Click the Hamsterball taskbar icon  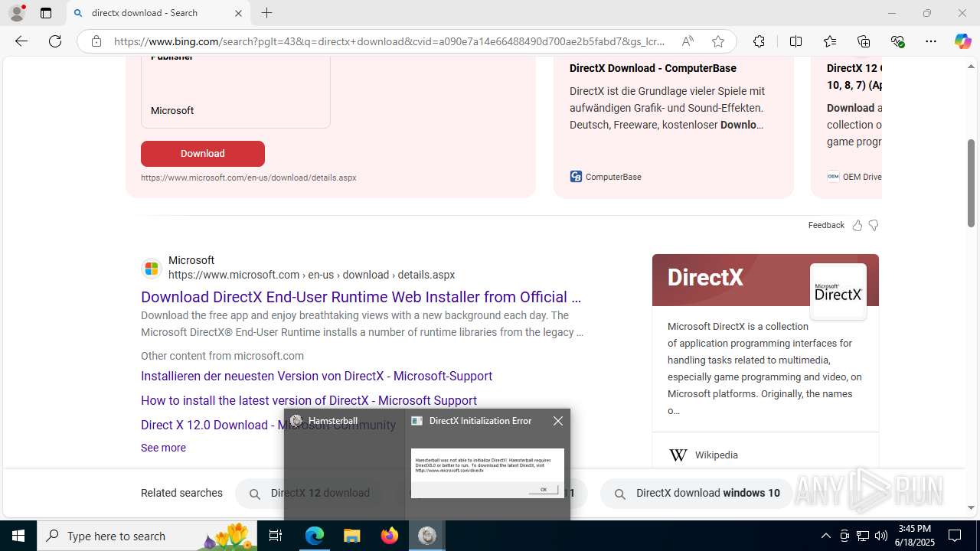[427, 536]
